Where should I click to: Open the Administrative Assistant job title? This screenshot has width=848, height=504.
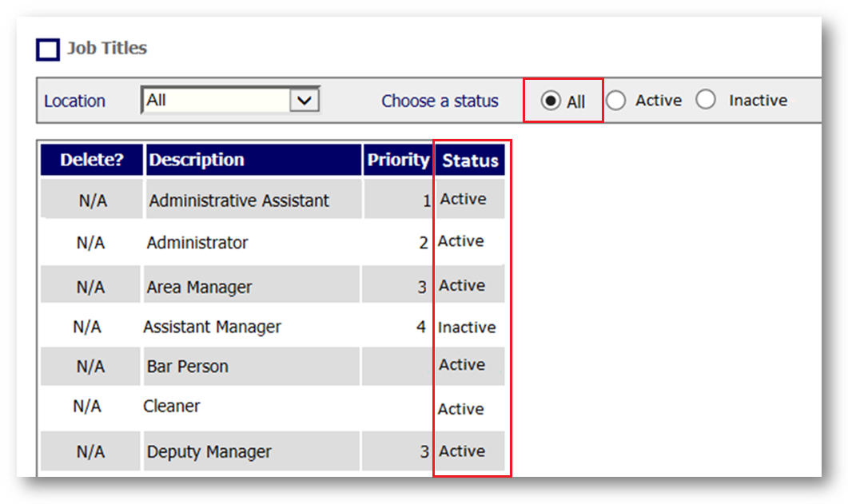pos(239,200)
